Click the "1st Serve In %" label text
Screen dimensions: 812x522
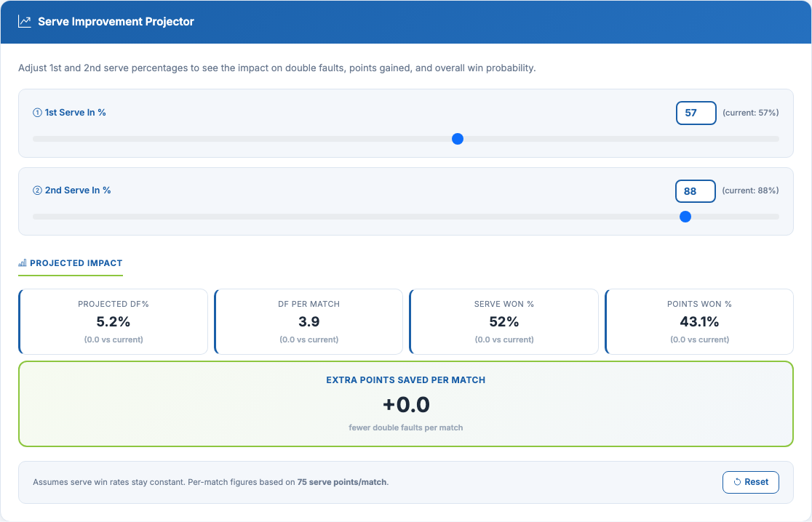click(76, 113)
